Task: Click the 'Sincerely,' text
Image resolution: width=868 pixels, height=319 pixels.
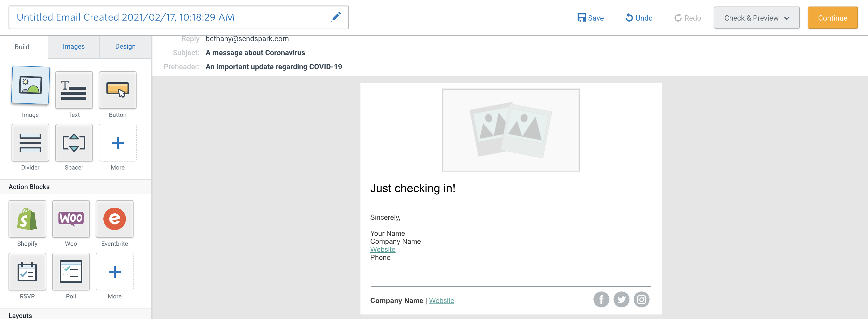Action: pos(385,217)
